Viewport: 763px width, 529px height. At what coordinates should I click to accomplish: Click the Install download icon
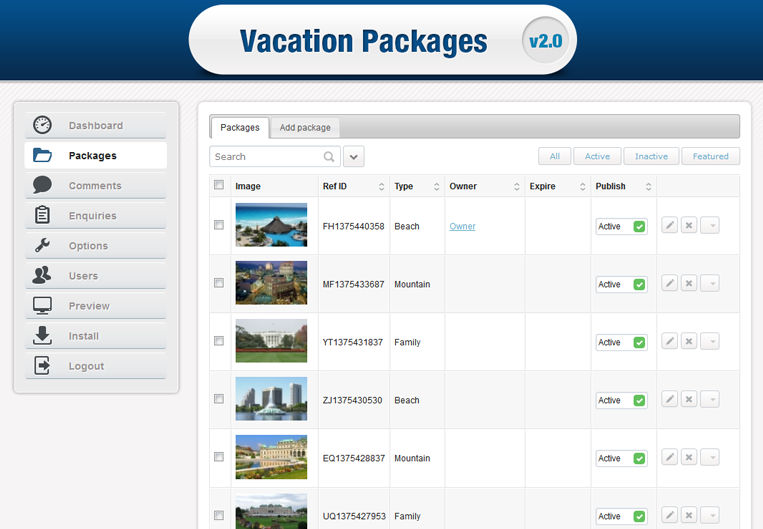42,335
